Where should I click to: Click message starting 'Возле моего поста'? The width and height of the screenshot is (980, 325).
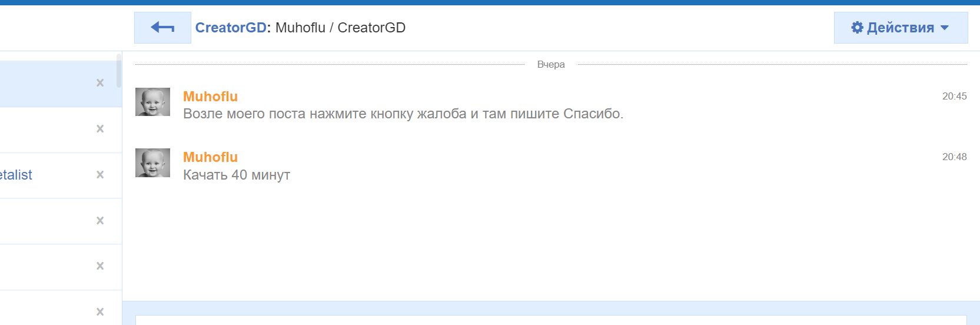coord(403,114)
